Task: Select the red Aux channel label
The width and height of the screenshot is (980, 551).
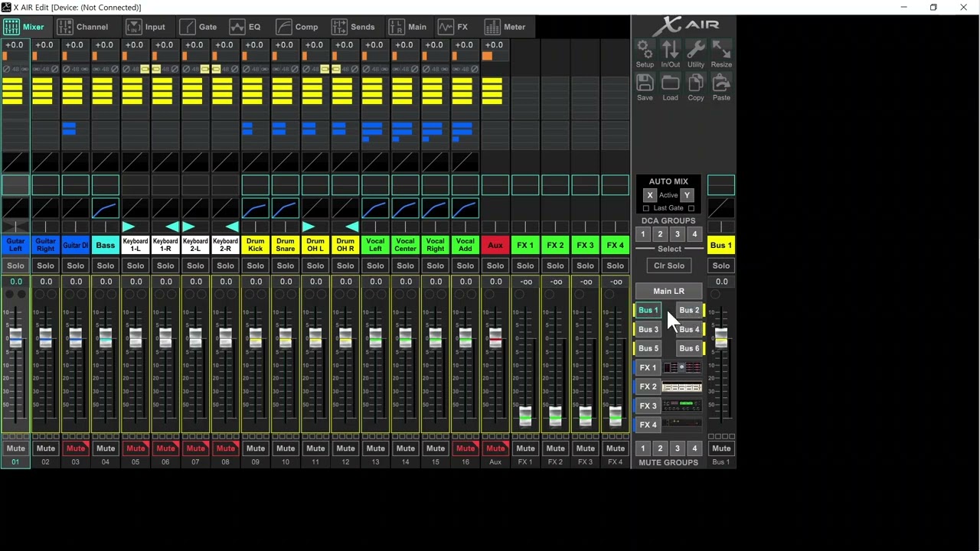Action: pyautogui.click(x=495, y=245)
